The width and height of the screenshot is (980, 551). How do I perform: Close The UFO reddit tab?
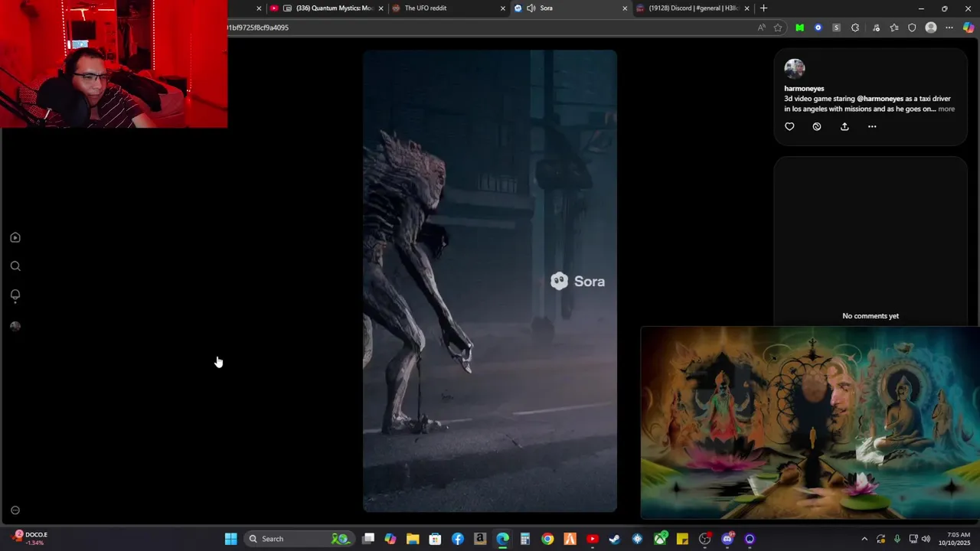503,8
